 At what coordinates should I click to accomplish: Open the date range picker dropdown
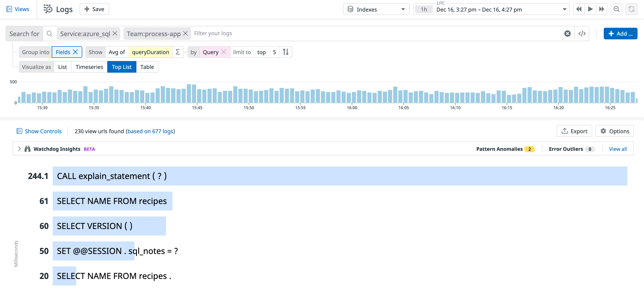tap(564, 9)
